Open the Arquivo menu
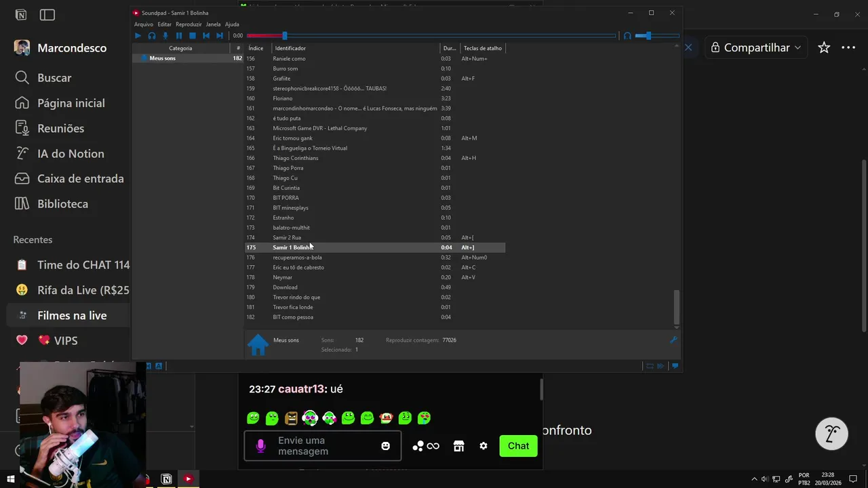Viewport: 868px width, 488px height. tap(144, 24)
